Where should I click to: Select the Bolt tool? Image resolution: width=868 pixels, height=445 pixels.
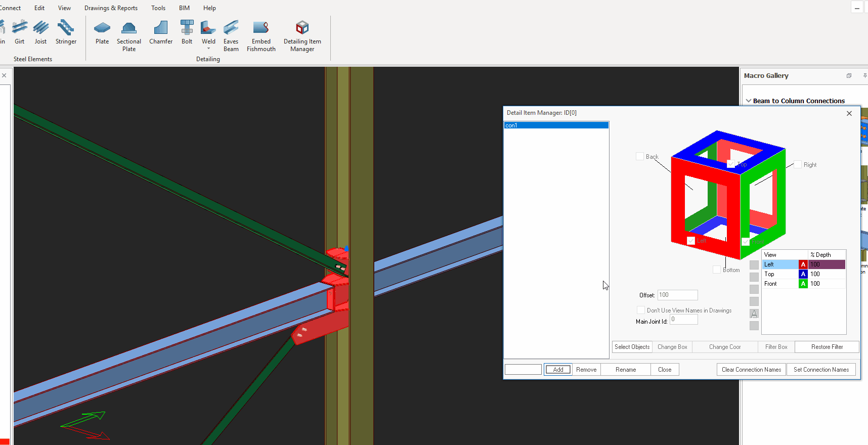point(187,33)
